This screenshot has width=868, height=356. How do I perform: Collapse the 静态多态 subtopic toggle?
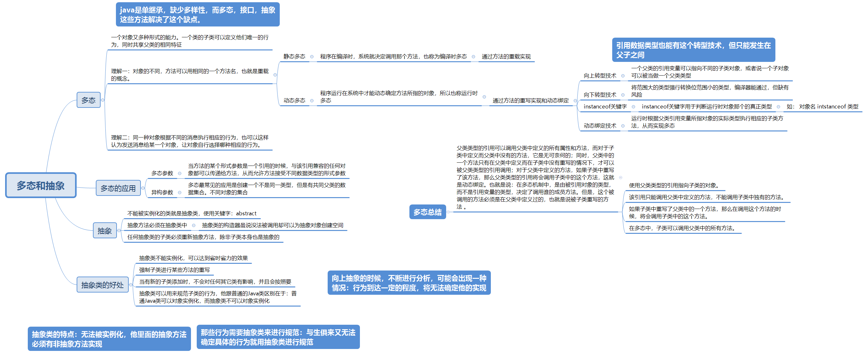click(312, 56)
